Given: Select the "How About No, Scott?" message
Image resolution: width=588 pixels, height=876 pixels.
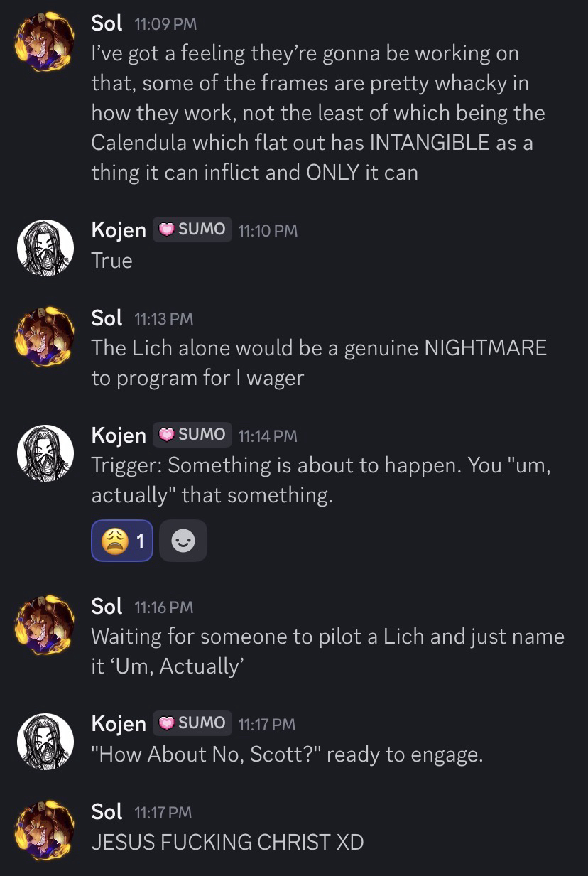Looking at the screenshot, I should tap(287, 755).
